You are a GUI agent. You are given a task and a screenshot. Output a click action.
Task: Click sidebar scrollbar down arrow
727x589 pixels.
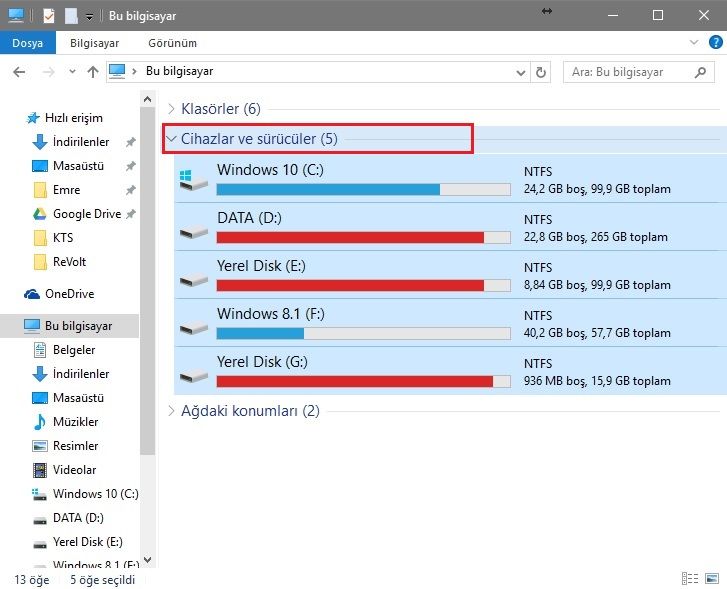[147, 560]
